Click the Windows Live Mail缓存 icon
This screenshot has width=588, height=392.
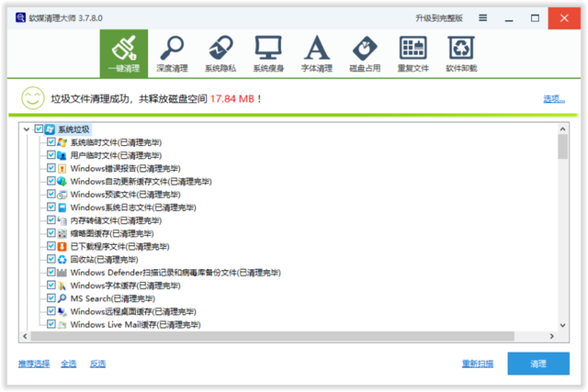62,325
